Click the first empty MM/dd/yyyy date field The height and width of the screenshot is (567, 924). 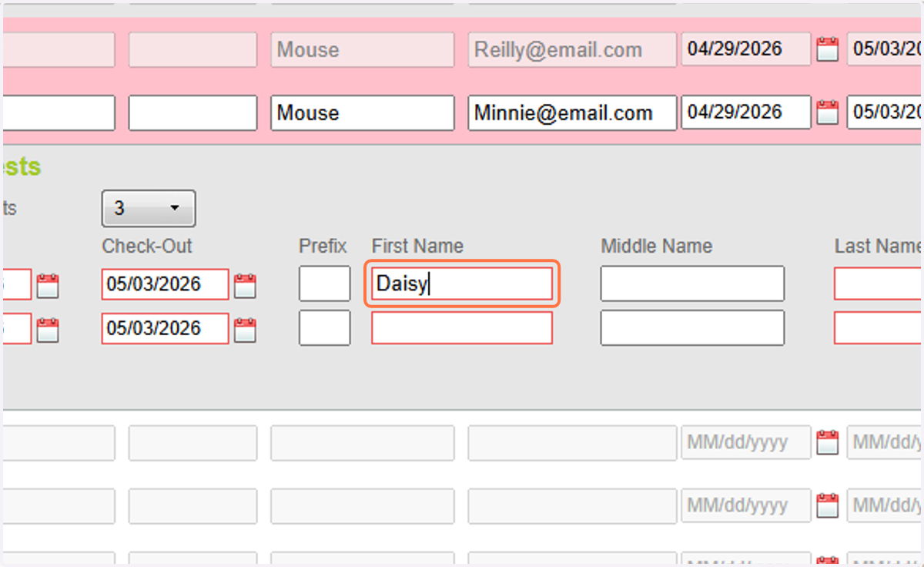pos(746,442)
